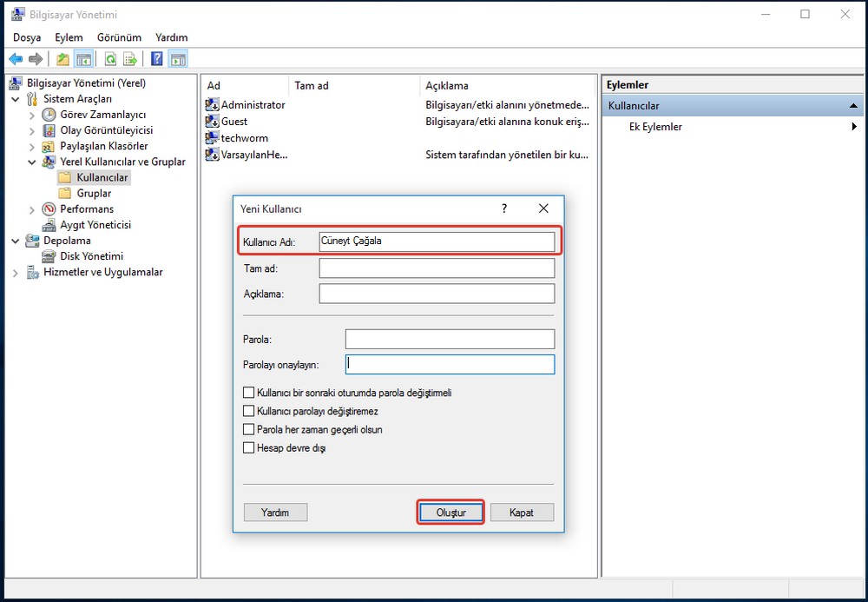Expand Hizmetler ve Uygulamalar tree node

16,273
